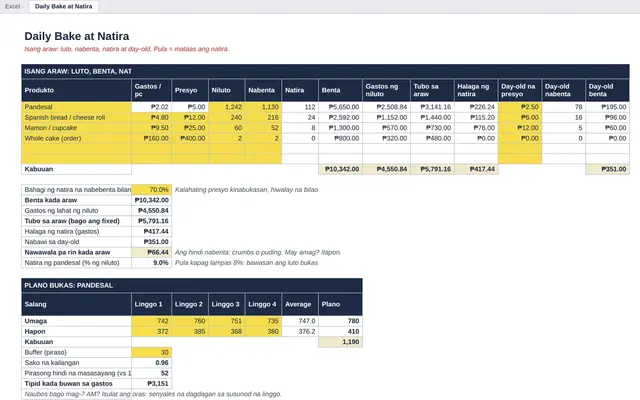
Task: Select the Pandesal product cell
Action: pos(76,107)
